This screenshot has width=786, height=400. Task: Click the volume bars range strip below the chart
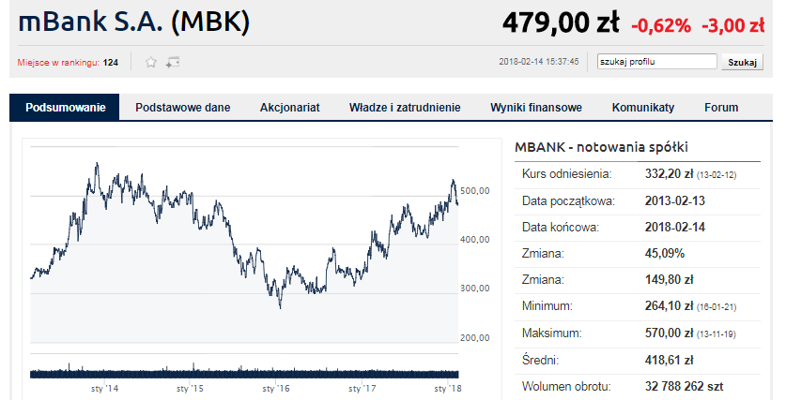244,371
